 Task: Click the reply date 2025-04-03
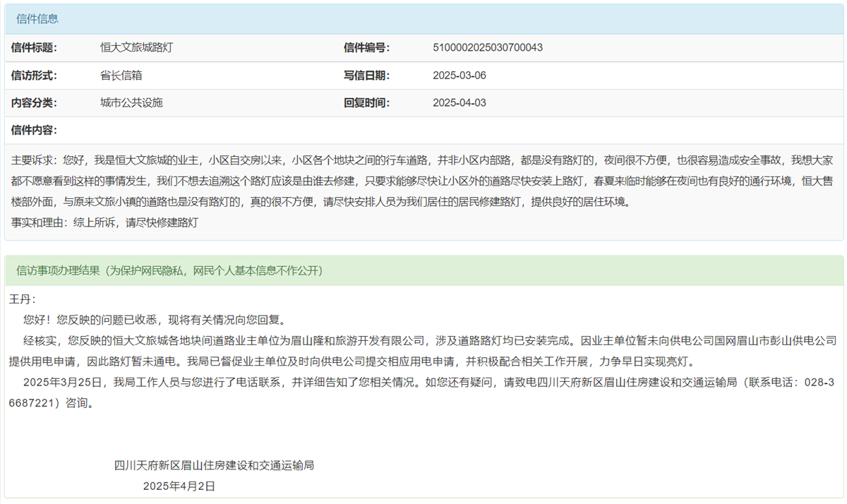coord(459,103)
